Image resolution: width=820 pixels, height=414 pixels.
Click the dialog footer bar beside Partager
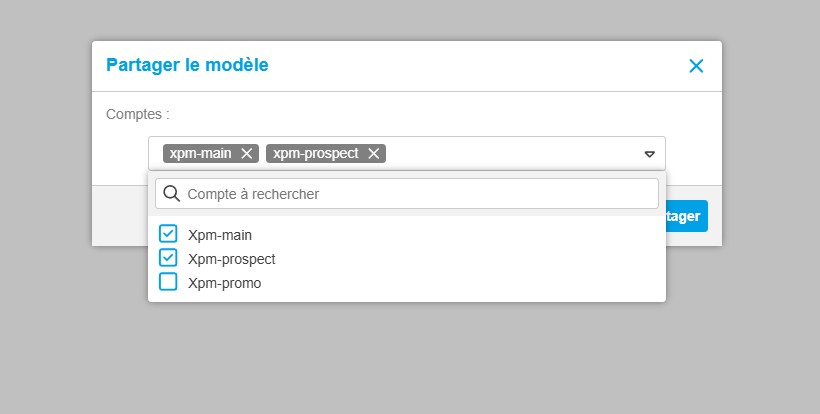pyautogui.click(x=120, y=215)
